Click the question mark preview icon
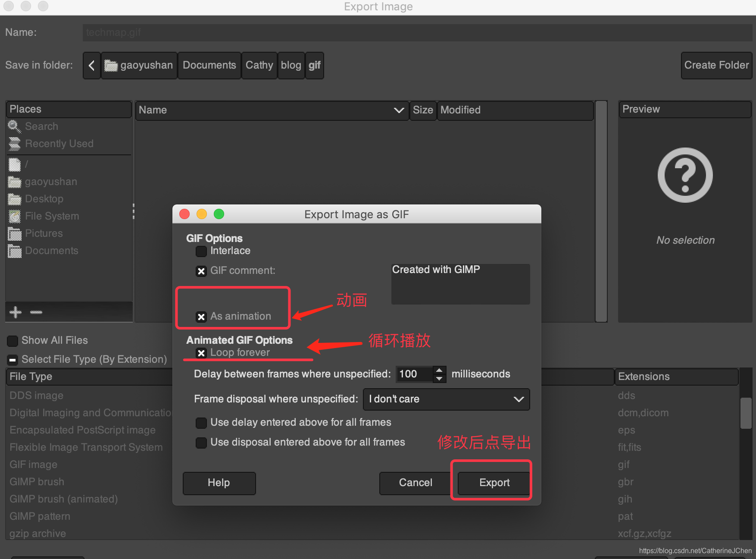 (685, 175)
